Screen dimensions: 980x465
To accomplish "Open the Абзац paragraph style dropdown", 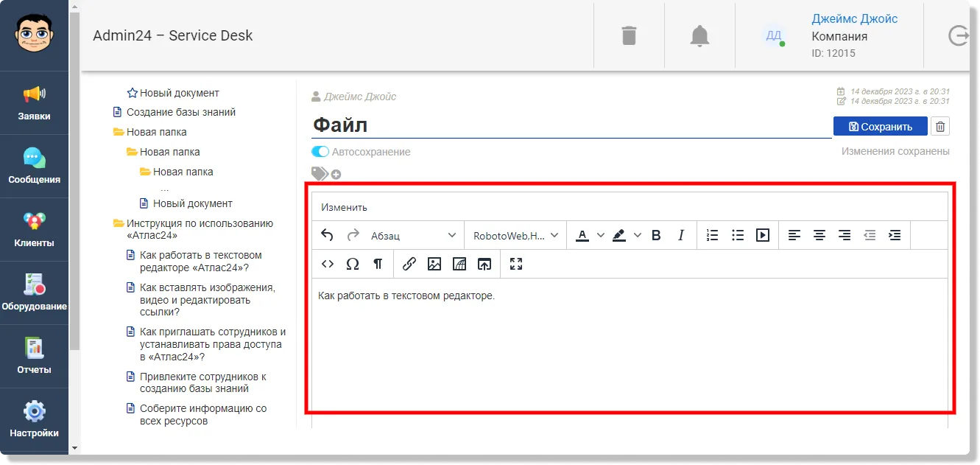I will click(x=414, y=235).
